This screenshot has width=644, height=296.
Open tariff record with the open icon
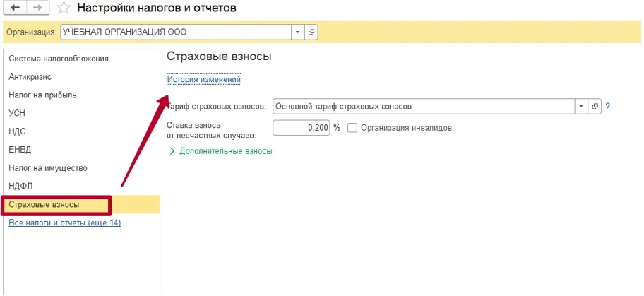pos(595,107)
